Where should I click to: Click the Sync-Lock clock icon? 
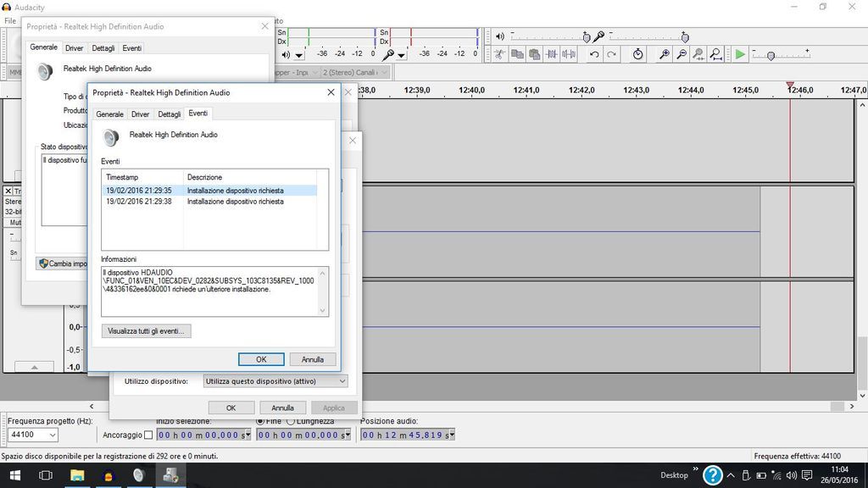638,54
